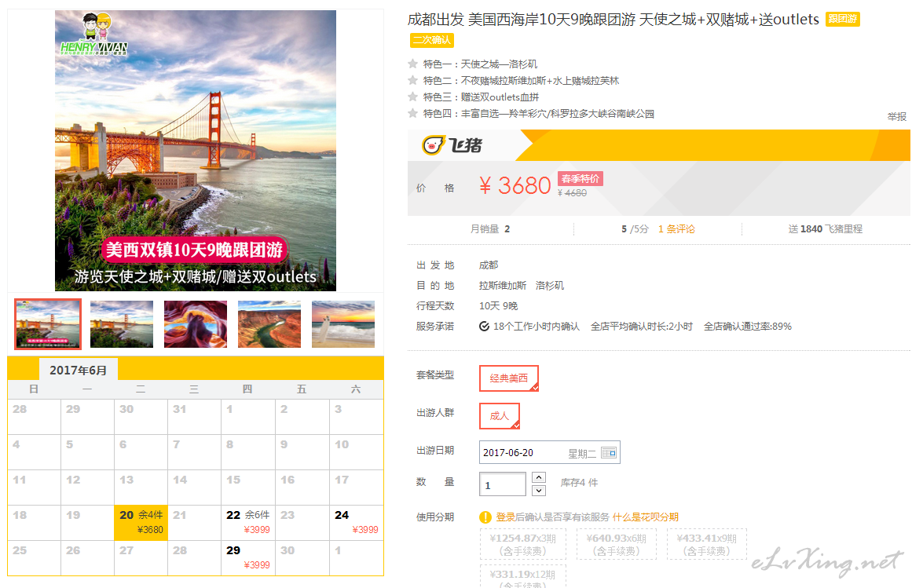Click the star icon beside 特色三
Image resolution: width=912 pixels, height=588 pixels.
tap(413, 97)
